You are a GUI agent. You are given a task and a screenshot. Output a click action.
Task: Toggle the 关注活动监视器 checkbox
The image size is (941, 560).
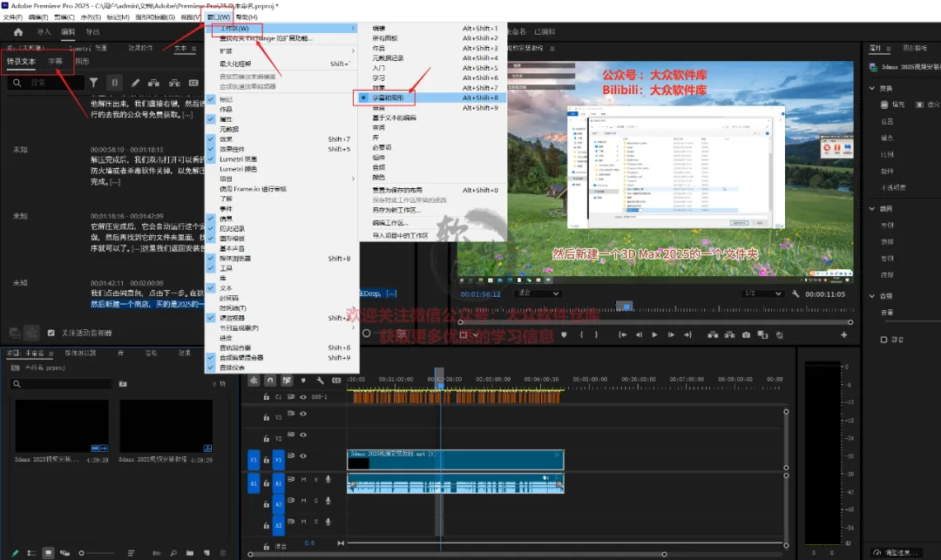(x=51, y=333)
